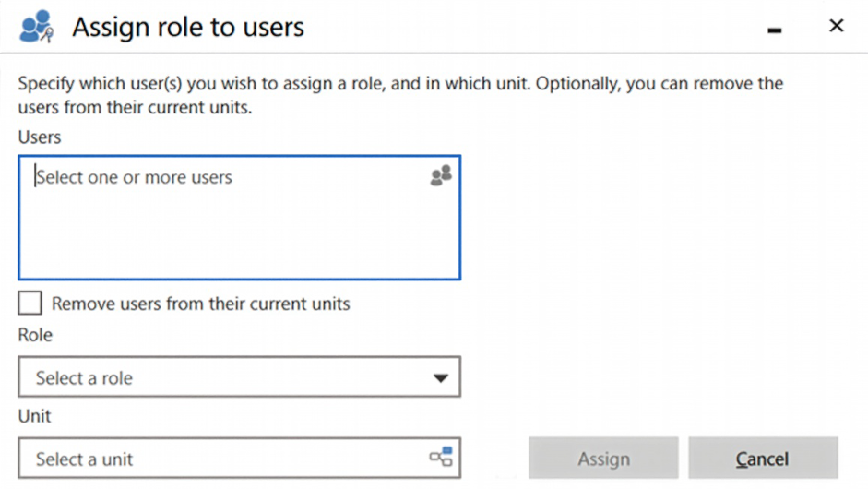Close the Assign role to users dialog

tap(837, 26)
